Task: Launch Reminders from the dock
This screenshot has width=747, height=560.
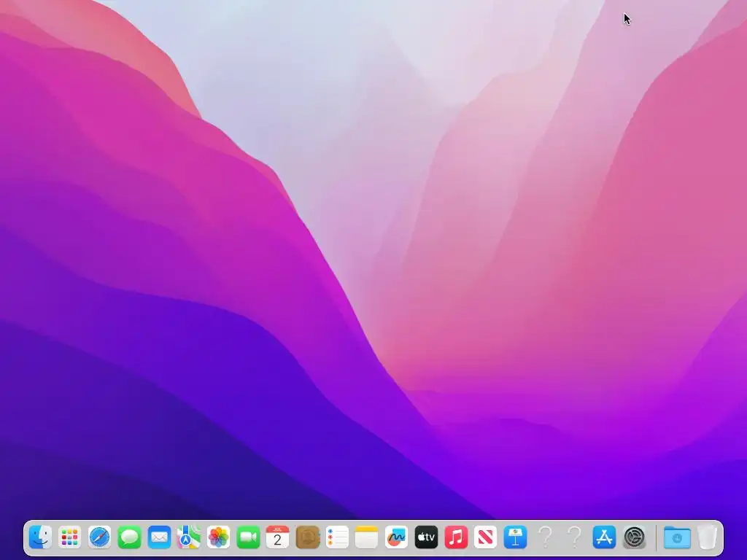Action: click(337, 537)
